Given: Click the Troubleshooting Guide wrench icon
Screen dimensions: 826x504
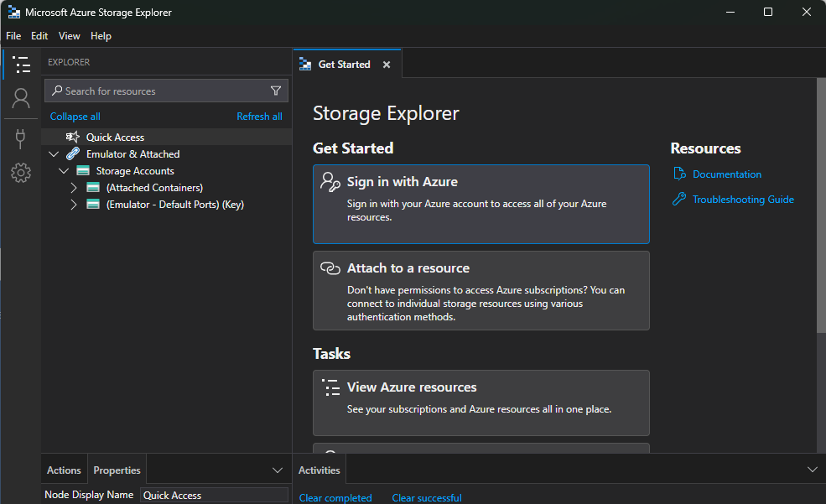Looking at the screenshot, I should (x=679, y=199).
